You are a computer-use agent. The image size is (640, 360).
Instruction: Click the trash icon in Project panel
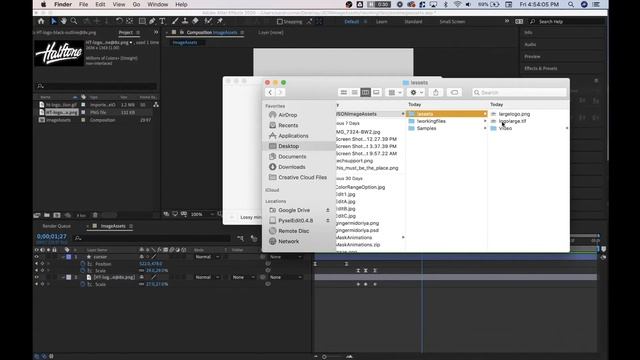[x=95, y=215]
